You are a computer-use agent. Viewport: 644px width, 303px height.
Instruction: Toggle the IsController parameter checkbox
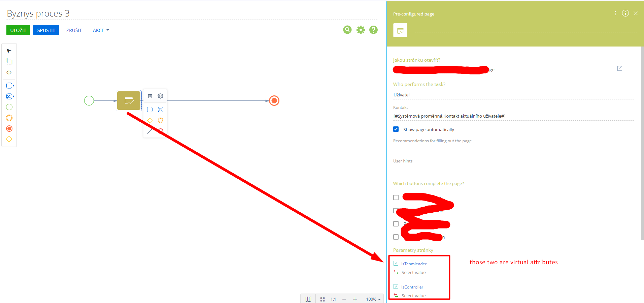396,287
